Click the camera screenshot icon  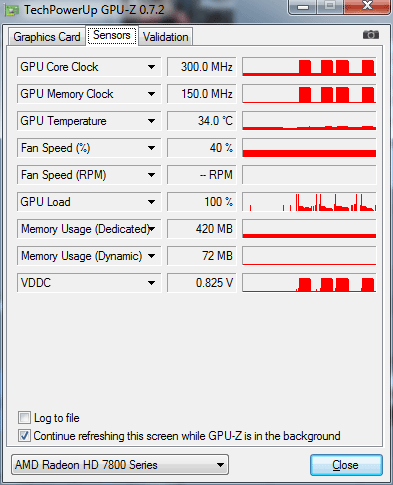(371, 35)
